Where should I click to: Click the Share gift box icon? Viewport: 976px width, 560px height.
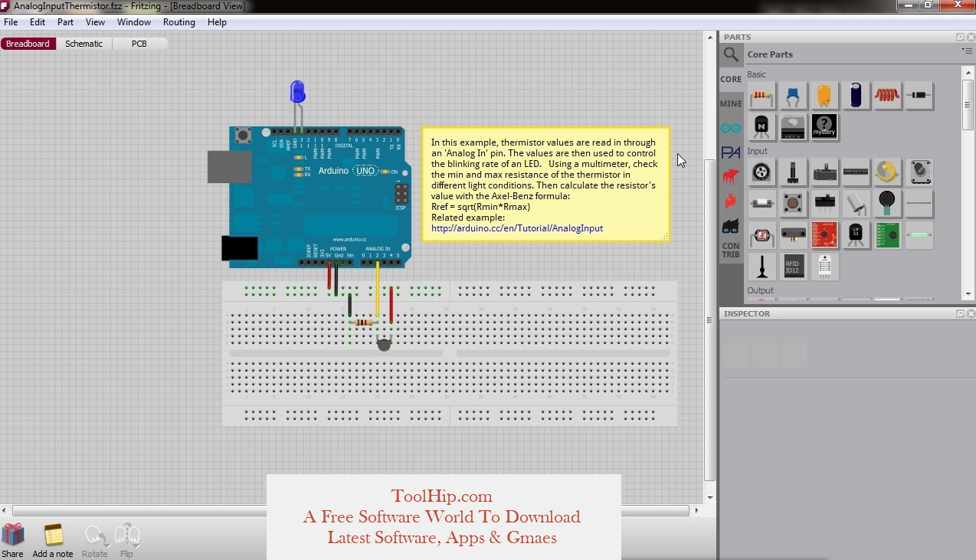tap(12, 535)
